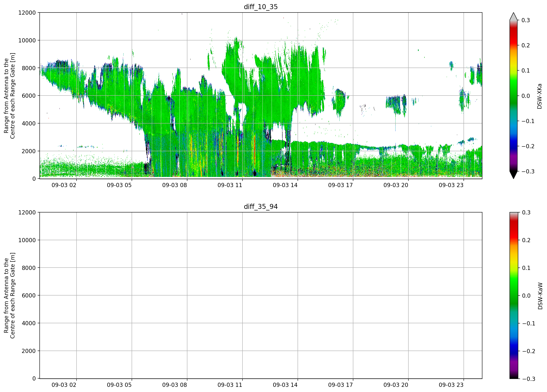
Task: Click the top plot's range axis label
Action: (x=9, y=96)
